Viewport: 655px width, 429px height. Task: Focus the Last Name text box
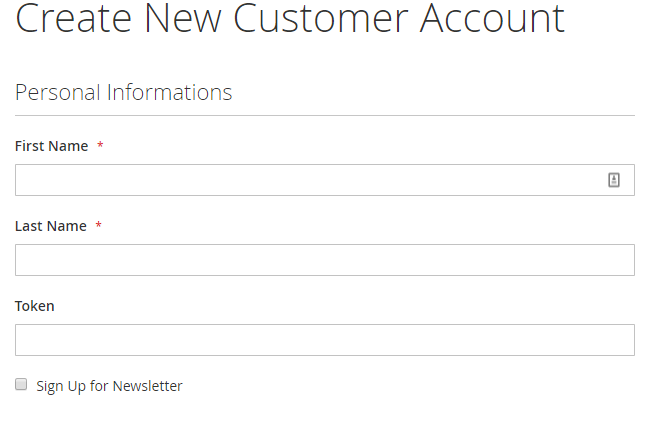click(x=324, y=260)
